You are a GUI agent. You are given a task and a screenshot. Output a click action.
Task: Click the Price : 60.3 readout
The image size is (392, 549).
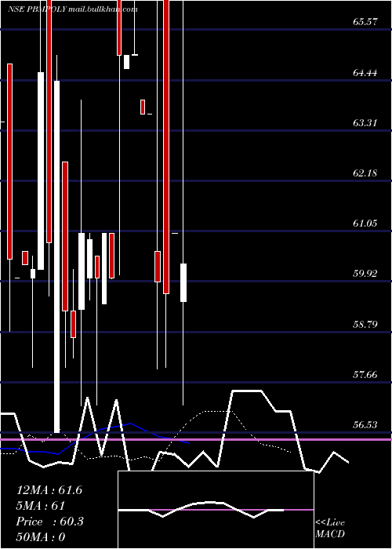click(x=50, y=522)
